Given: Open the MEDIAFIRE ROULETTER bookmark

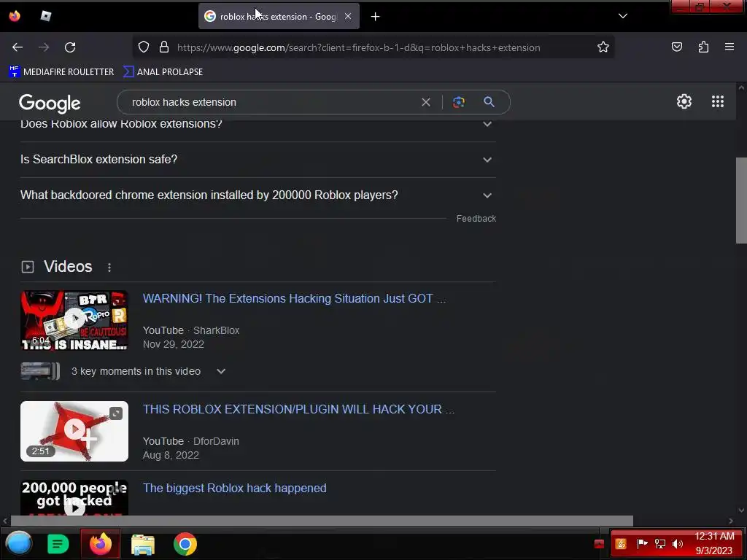Looking at the screenshot, I should 61,72.
